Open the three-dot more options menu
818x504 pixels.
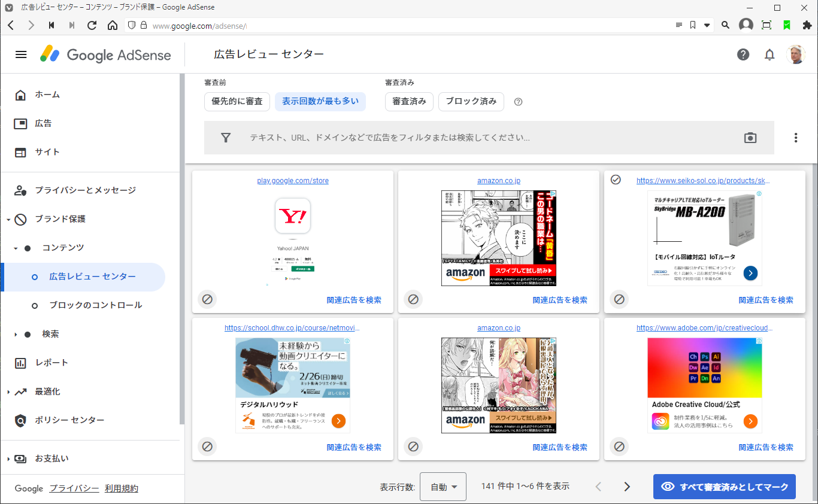(796, 138)
